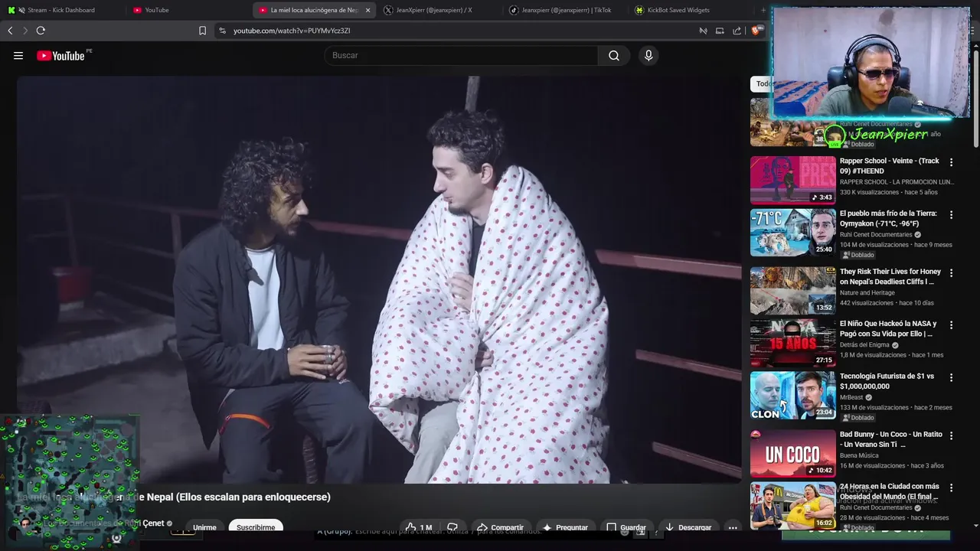Open MrBeast CLON video thumbnail

coord(792,395)
